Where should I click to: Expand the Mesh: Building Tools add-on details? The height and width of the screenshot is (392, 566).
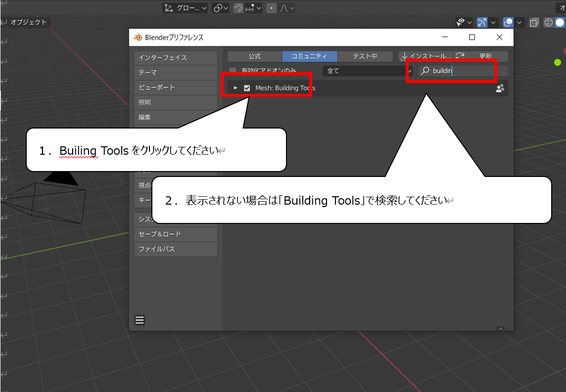coord(236,88)
